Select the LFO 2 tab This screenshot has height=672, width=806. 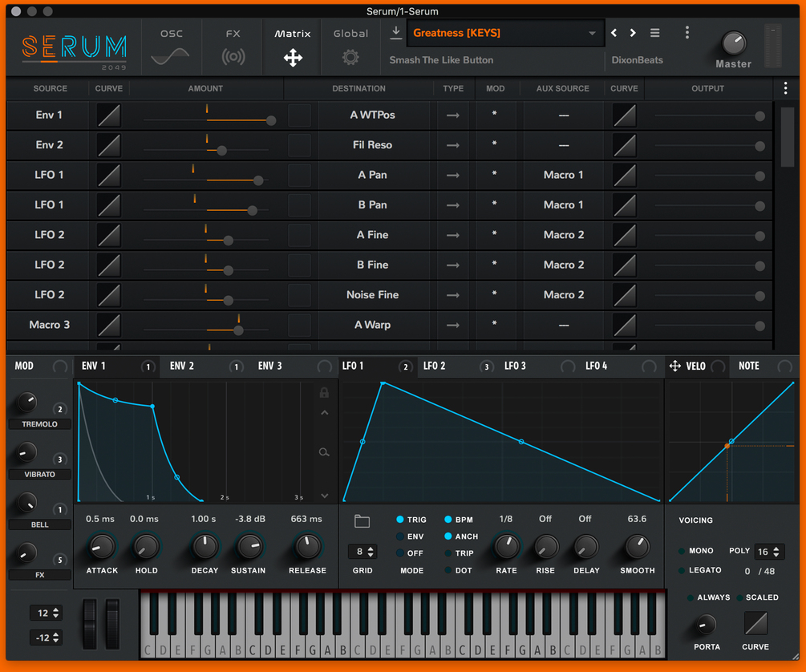[x=435, y=366]
